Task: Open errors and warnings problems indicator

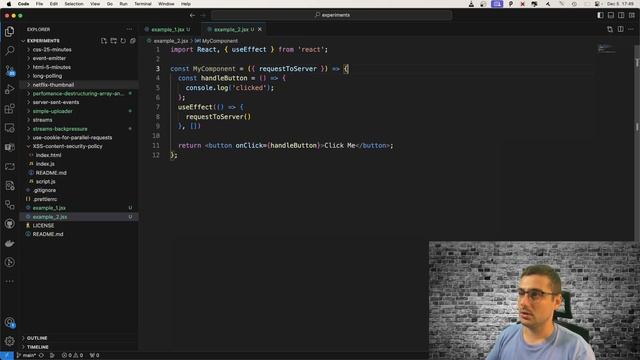Action: 72,356
